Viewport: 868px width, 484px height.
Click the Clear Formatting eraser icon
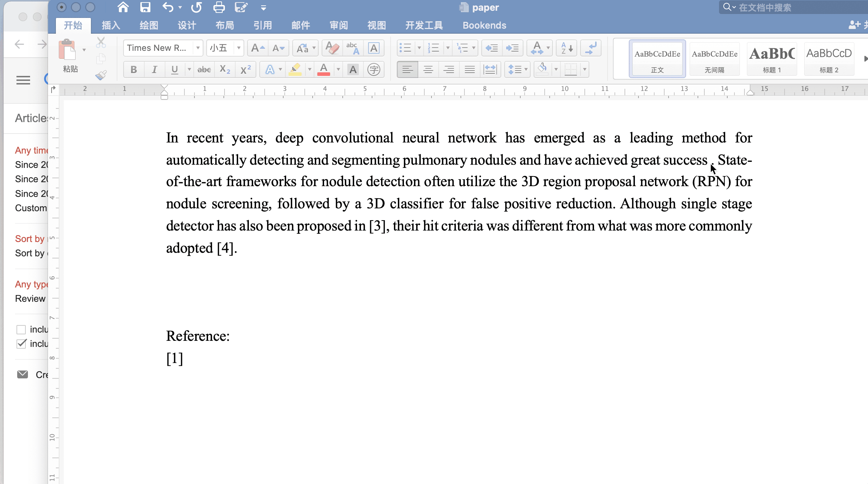pos(332,48)
